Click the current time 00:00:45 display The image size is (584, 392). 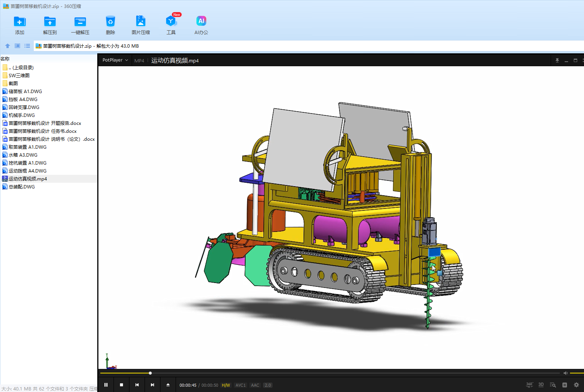pos(188,385)
